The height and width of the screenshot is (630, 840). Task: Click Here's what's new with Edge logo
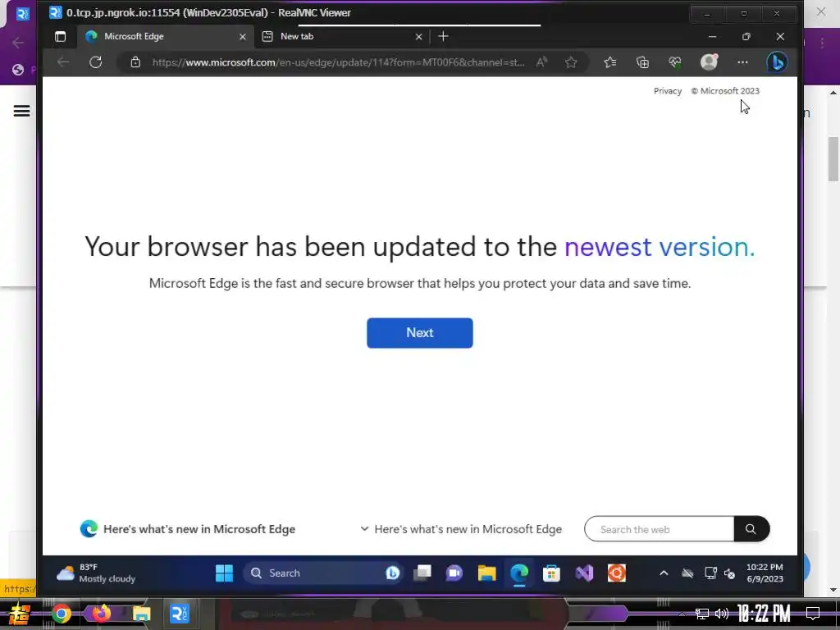[x=188, y=529]
